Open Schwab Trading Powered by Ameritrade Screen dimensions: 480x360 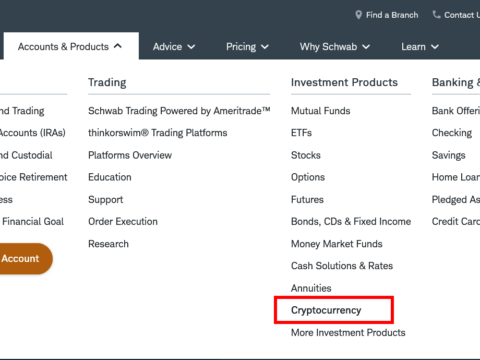tap(179, 111)
